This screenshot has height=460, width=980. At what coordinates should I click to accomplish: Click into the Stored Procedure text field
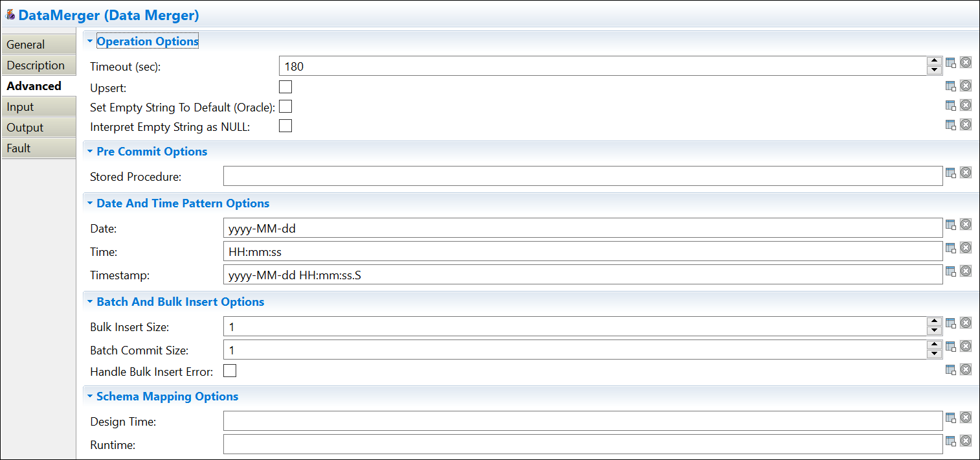point(583,176)
